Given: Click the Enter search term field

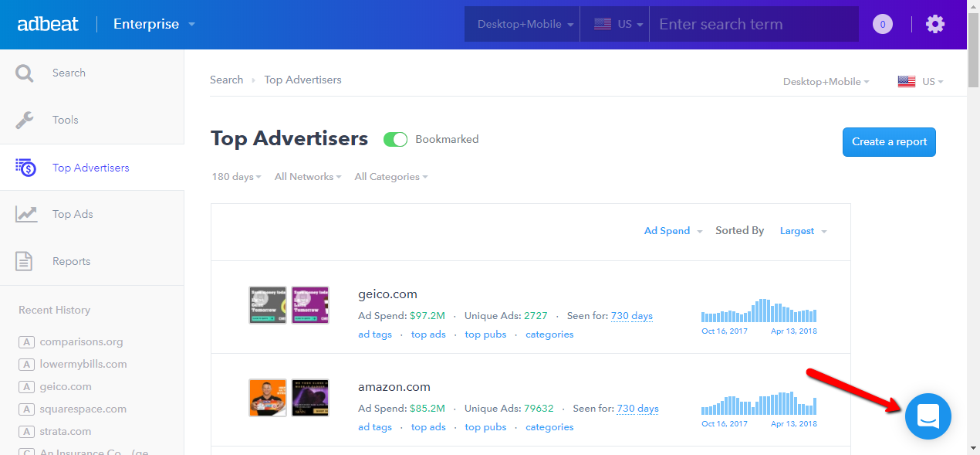Looking at the screenshot, I should coord(754,24).
